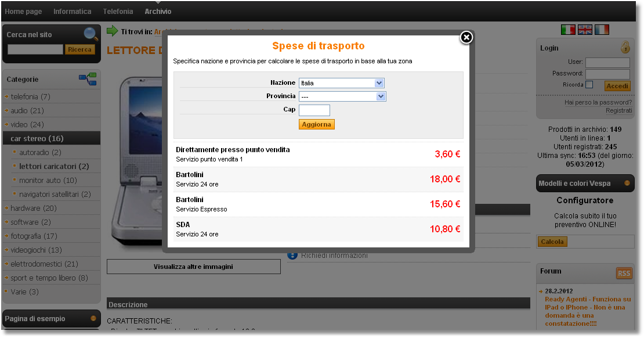644x338 pixels.
Task: Expand the Pagina di esempio panel
Action: [x=51, y=319]
